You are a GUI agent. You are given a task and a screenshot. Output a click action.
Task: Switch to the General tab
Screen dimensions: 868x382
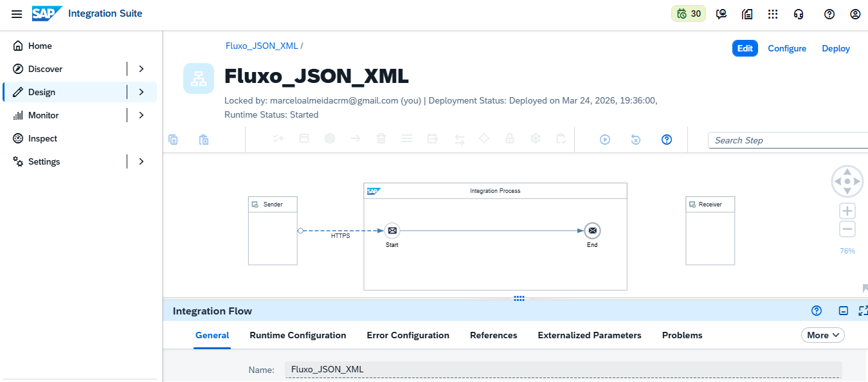click(x=212, y=335)
